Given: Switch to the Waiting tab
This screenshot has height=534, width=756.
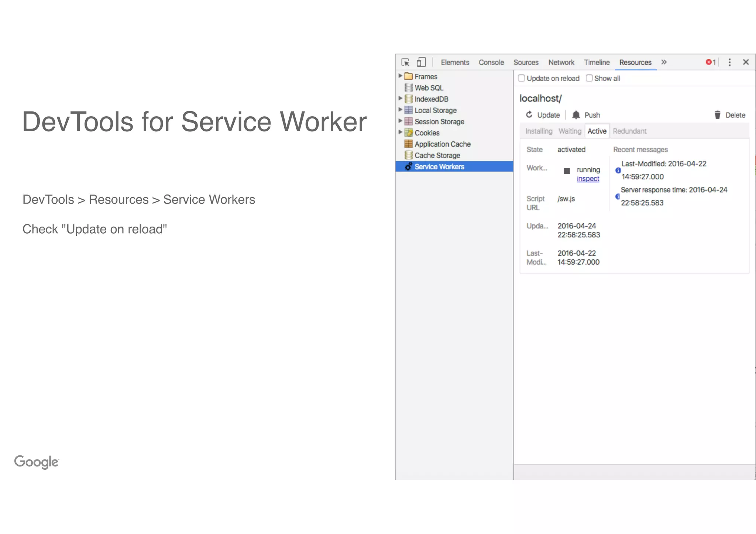Looking at the screenshot, I should (570, 131).
